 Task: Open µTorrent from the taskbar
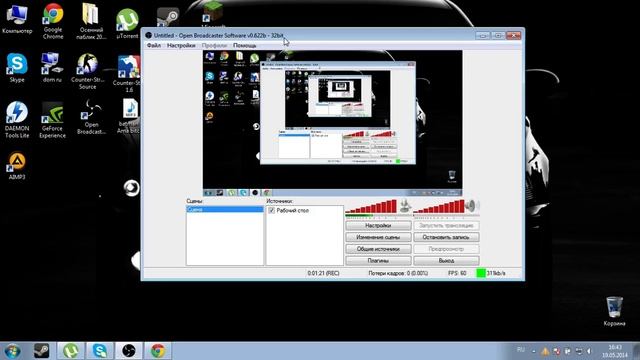point(71,351)
